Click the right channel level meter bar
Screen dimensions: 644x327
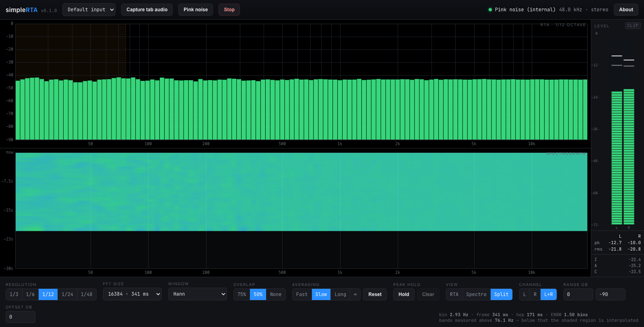tap(629, 156)
